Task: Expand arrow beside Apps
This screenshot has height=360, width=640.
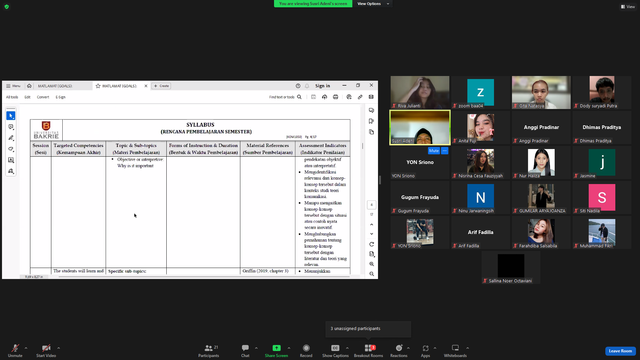Action: 435,348
